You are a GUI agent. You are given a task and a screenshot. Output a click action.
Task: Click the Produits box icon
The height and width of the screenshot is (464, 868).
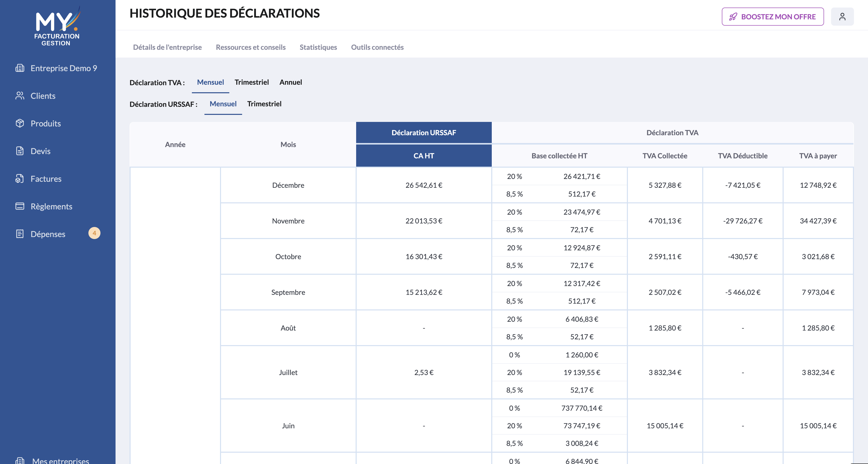[20, 123]
